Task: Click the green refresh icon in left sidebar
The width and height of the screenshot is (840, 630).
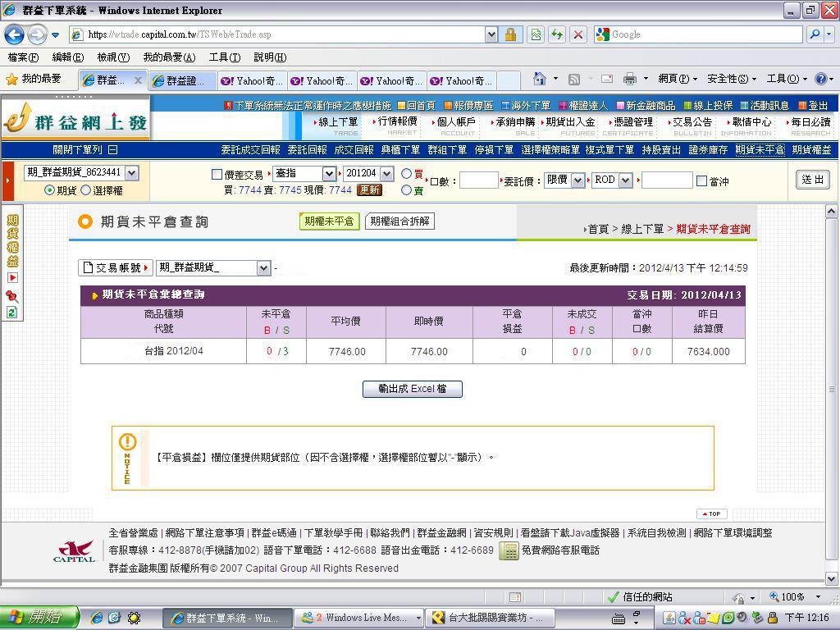Action: coord(12,313)
